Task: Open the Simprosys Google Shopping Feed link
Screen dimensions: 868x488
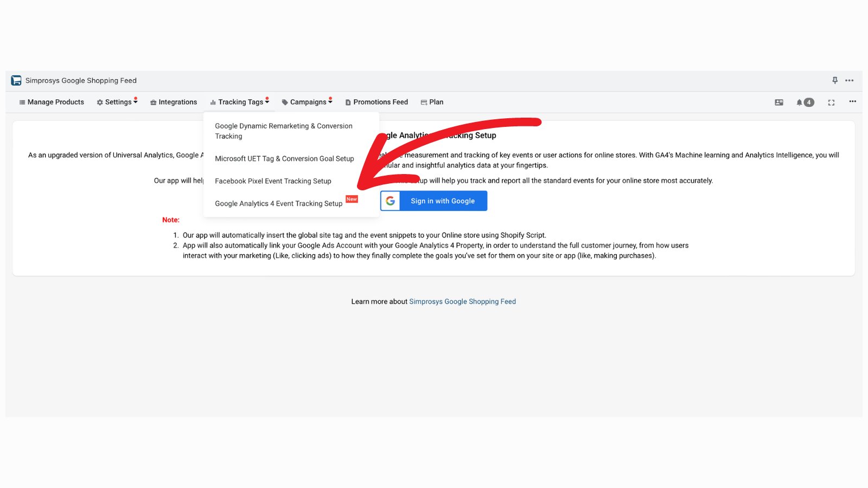Action: pos(462,301)
